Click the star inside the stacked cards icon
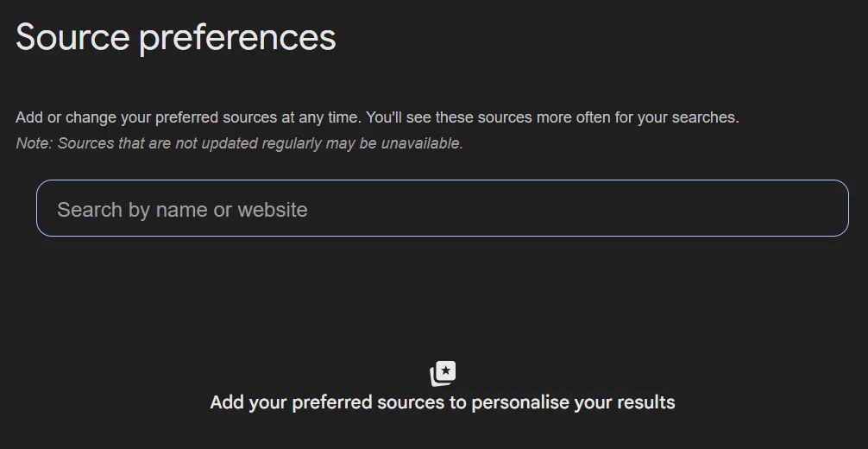The image size is (868, 449). pos(446,370)
